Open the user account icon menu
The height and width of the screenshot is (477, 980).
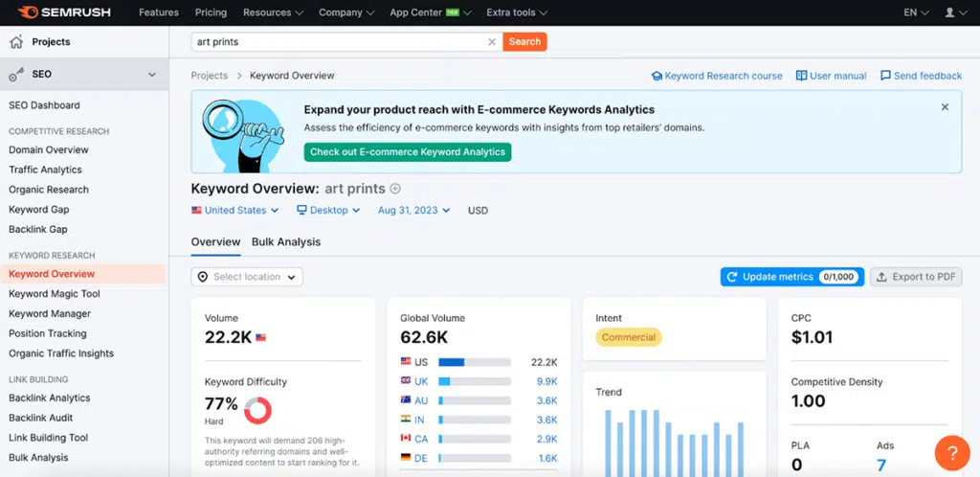click(x=955, y=12)
